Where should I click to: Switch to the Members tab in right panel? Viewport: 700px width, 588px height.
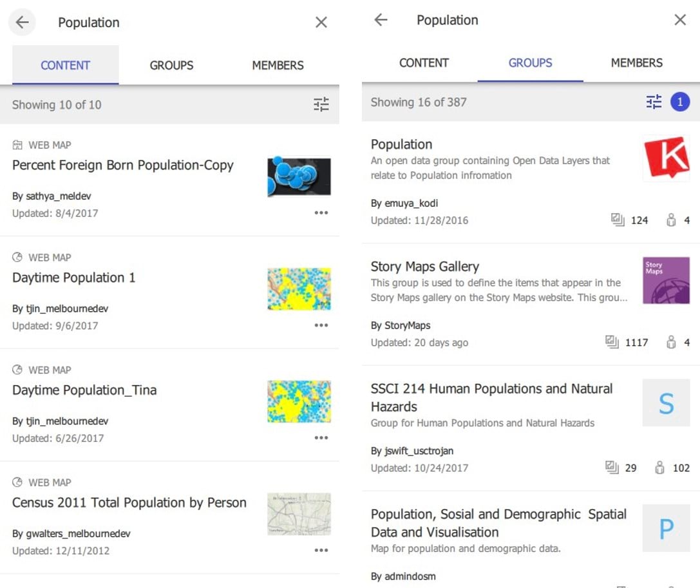point(636,62)
